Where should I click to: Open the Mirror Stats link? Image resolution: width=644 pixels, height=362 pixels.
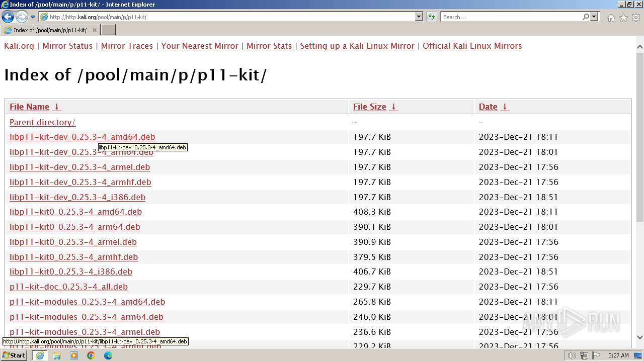tap(269, 46)
